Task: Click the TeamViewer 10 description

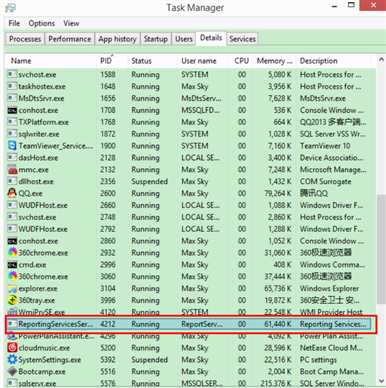Action: click(x=325, y=146)
